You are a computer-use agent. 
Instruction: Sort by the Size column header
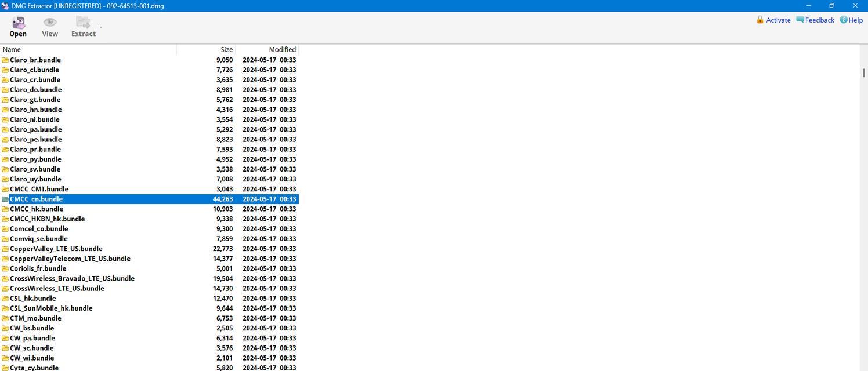tap(206, 49)
